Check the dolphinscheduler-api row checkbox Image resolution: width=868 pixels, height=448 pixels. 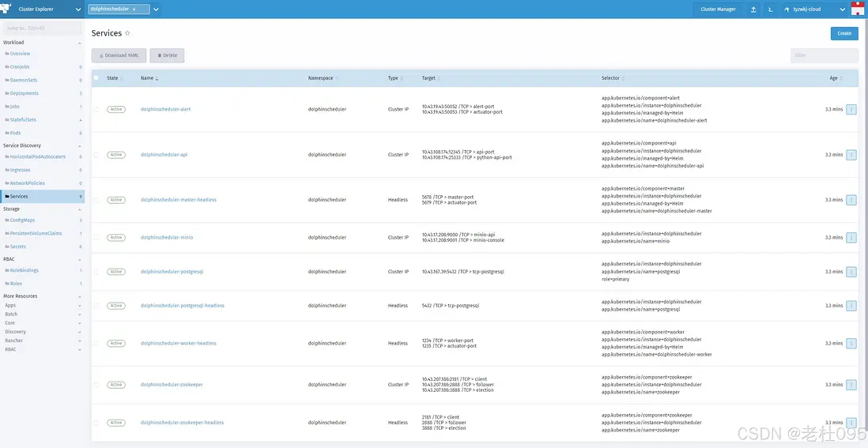click(x=96, y=155)
